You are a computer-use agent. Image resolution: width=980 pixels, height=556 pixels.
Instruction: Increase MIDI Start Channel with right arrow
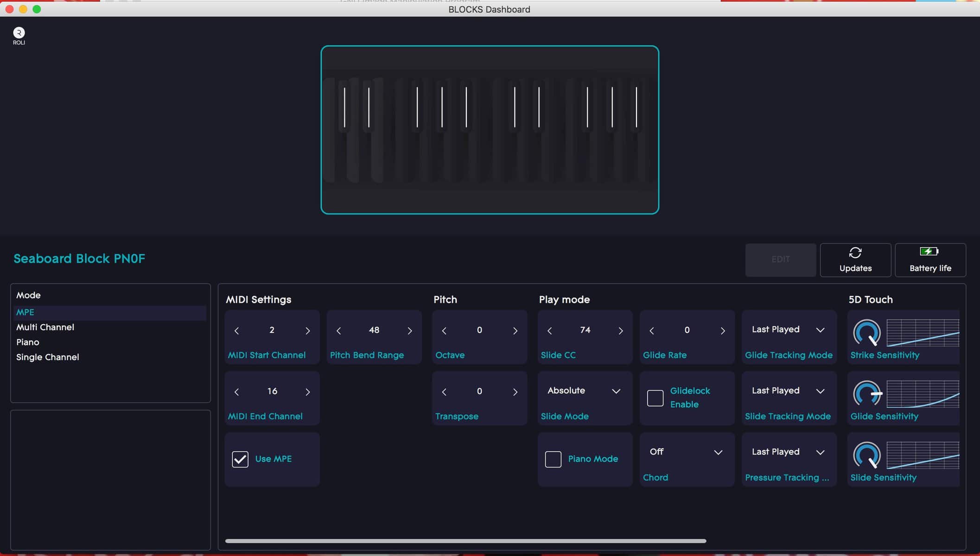click(307, 331)
